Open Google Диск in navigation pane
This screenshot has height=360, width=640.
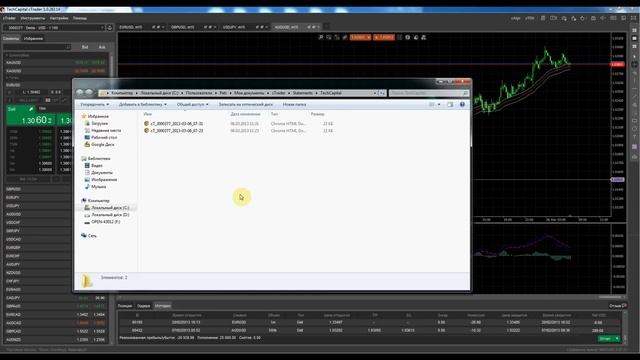pos(102,144)
